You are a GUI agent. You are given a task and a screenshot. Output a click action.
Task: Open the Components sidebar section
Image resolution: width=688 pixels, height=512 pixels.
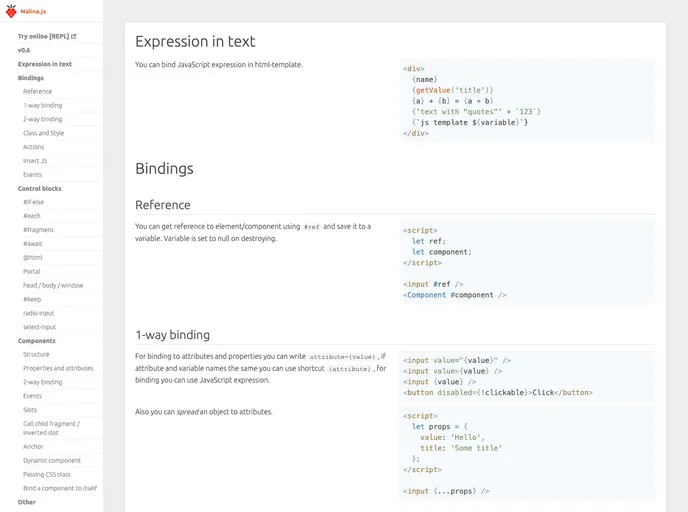[x=37, y=341]
